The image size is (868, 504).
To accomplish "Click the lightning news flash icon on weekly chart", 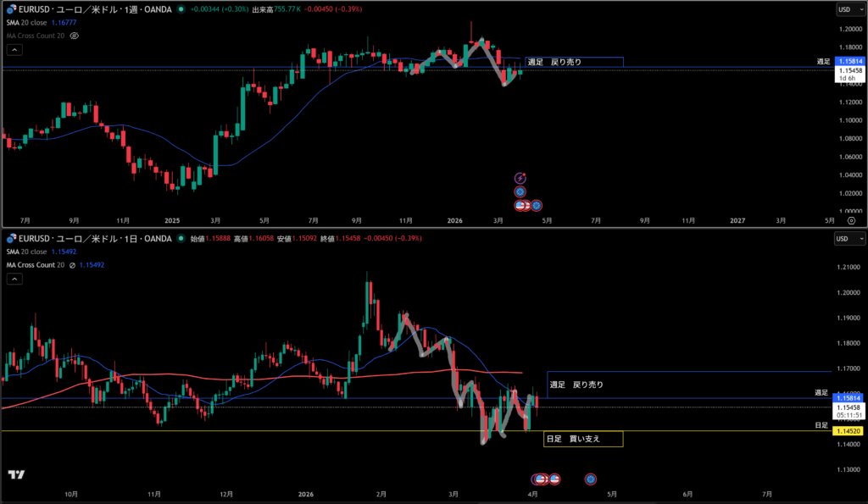I will click(x=520, y=178).
